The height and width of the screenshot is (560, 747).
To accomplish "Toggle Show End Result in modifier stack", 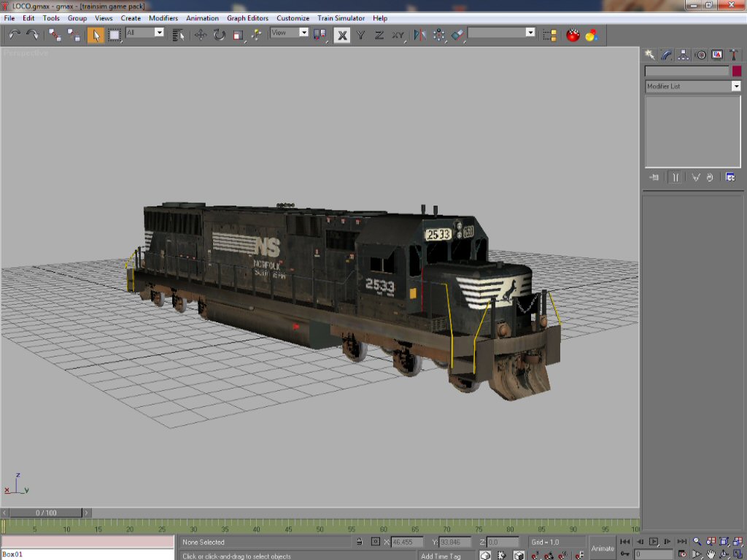I will 675,177.
